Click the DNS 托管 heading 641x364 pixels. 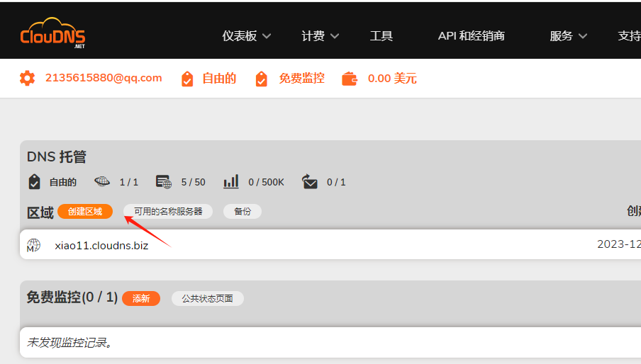(57, 157)
